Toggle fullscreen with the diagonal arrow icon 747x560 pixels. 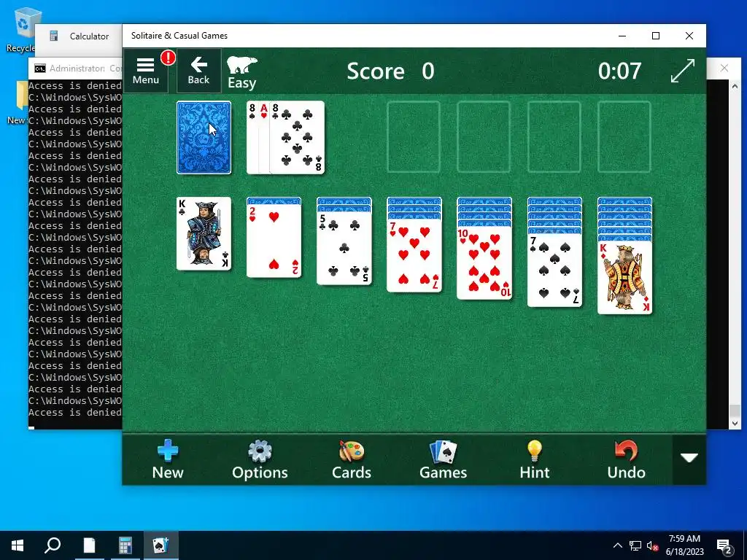click(682, 71)
